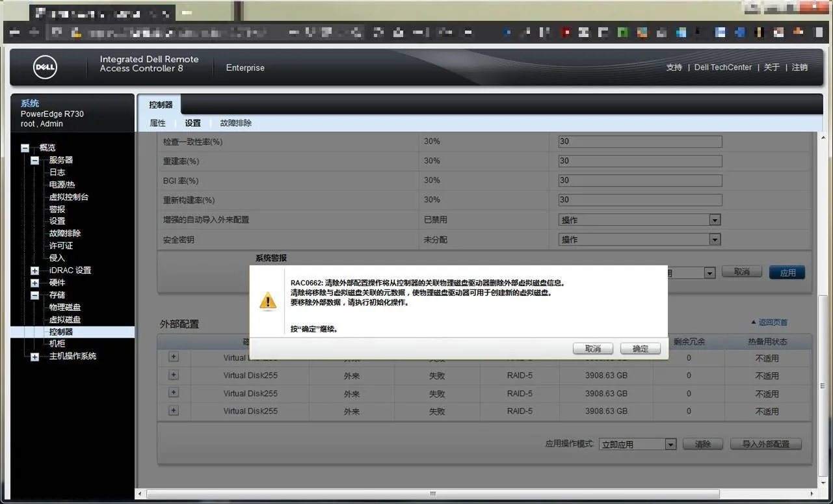Open 虚拟控制台 in the sidebar
833x504 pixels.
pos(68,197)
